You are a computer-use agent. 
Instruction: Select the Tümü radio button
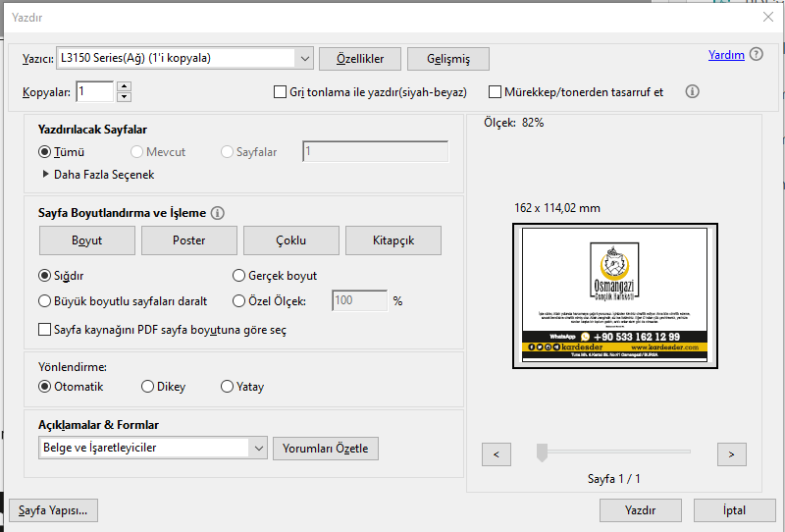(x=44, y=152)
